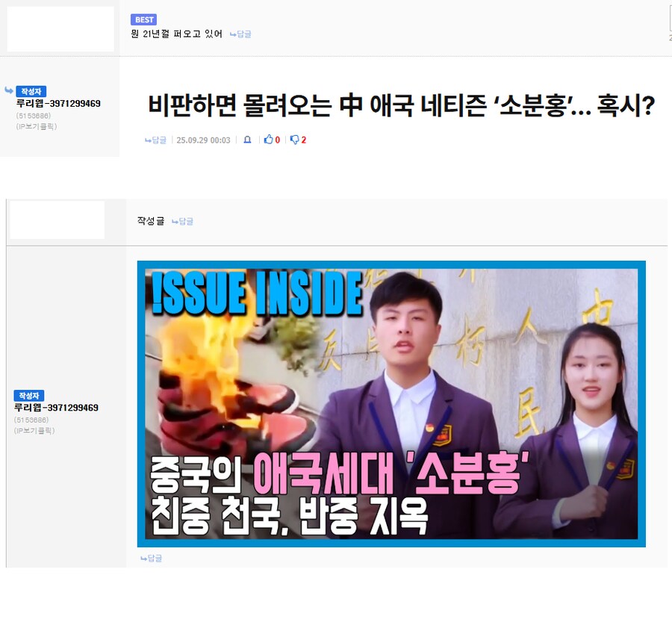Upvote the comment with the thumbs-up icon

pyautogui.click(x=269, y=140)
